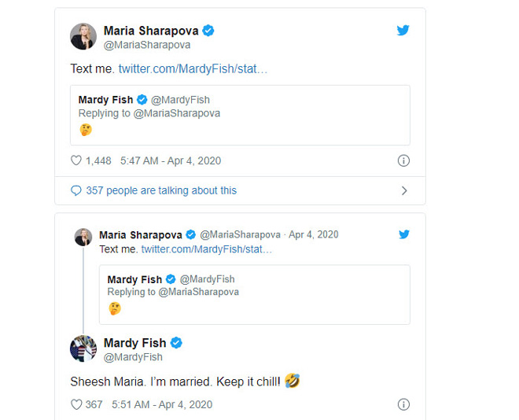Screen dimensions: 519x420
Task: Open info icon on Mardy Fish's reply
Action: click(x=403, y=404)
